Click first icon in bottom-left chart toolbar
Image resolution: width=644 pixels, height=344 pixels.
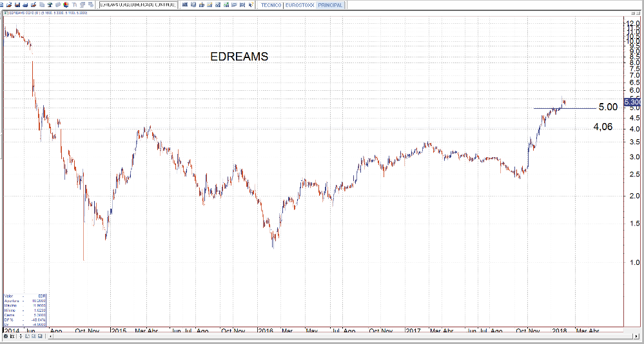[6, 336]
